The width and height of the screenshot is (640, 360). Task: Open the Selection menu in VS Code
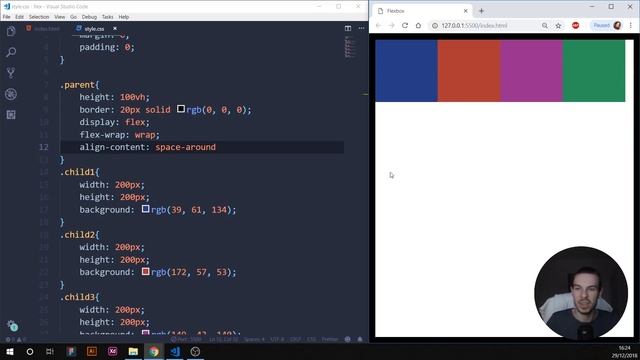tap(39, 17)
